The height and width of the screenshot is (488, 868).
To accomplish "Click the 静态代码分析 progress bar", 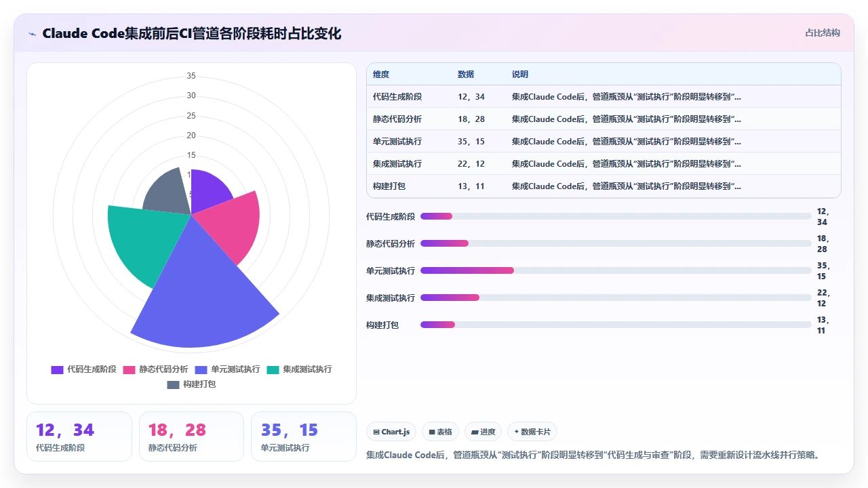I will 616,243.
